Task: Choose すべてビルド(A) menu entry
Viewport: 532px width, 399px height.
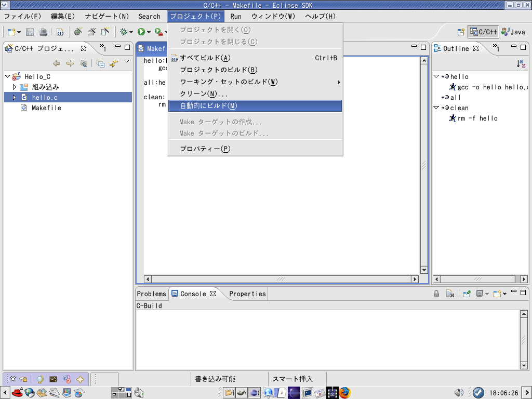Action: coord(255,58)
